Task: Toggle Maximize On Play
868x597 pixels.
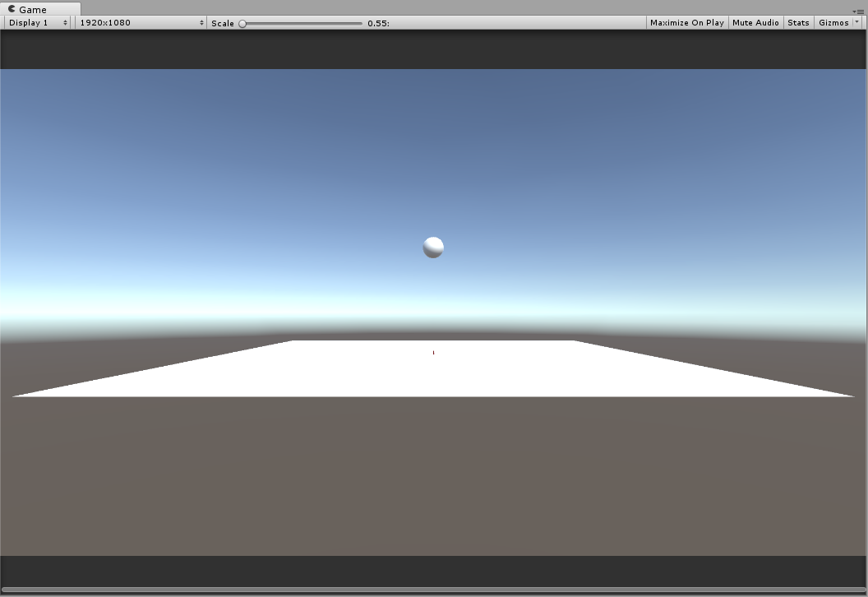Action: pyautogui.click(x=687, y=22)
